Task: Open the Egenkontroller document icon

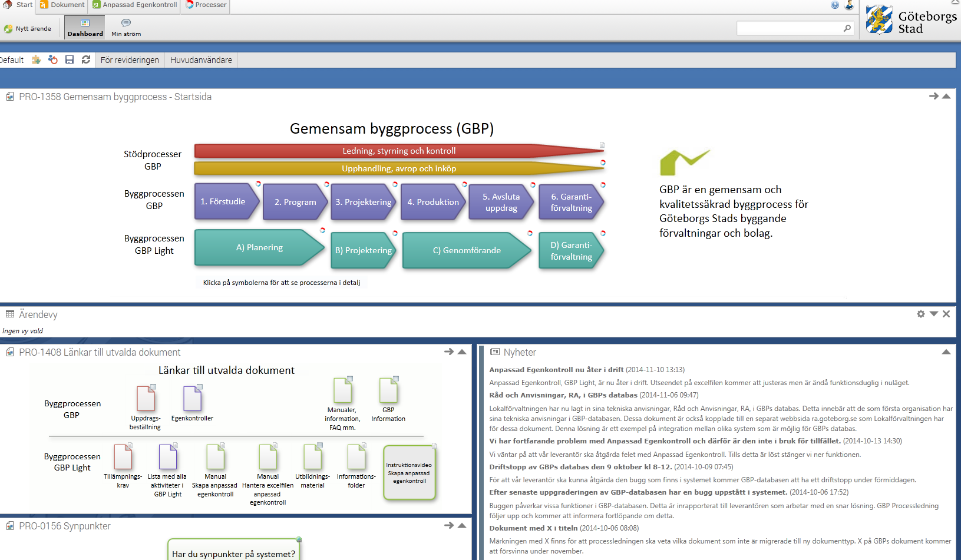Action: (193, 398)
